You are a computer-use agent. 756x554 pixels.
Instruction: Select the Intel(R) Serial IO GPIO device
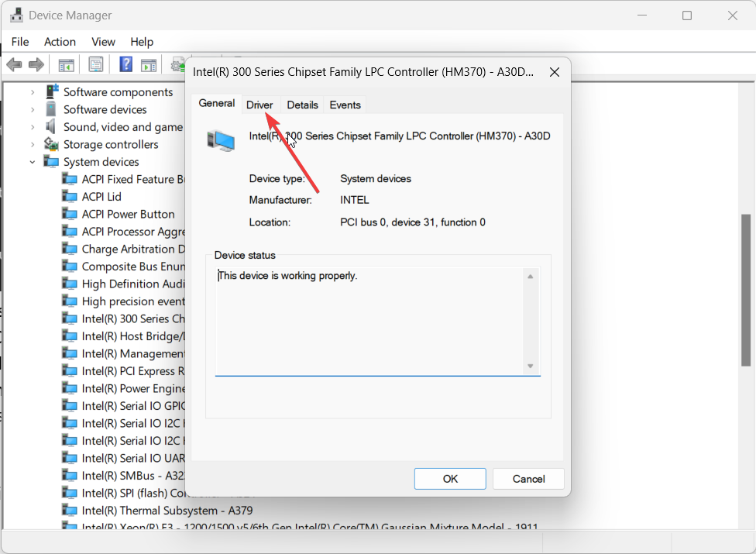(x=133, y=406)
